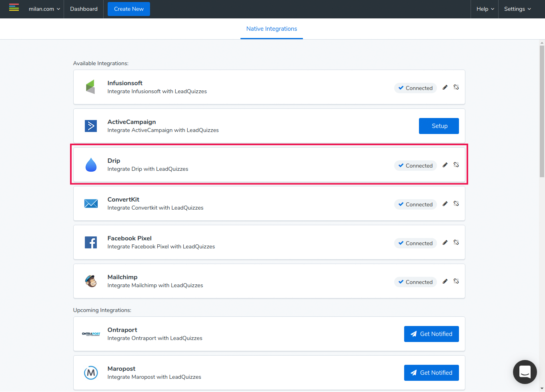The width and height of the screenshot is (545, 392).
Task: Click the ActiveCampaign logo icon
Action: click(x=91, y=126)
